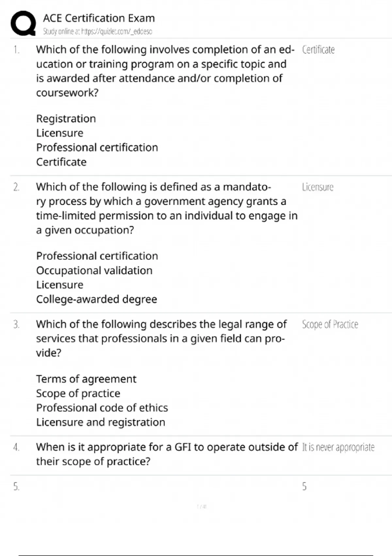
Task: Select Occupational validation option
Action: pyautogui.click(x=94, y=270)
